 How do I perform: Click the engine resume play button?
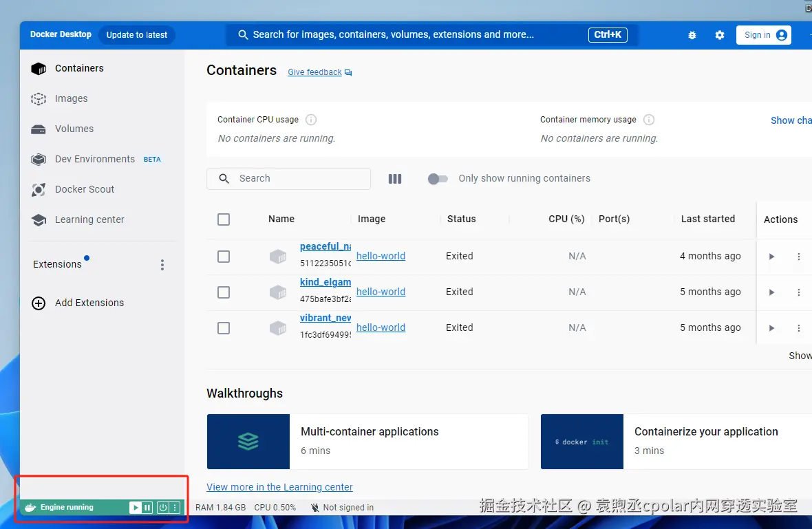click(135, 508)
